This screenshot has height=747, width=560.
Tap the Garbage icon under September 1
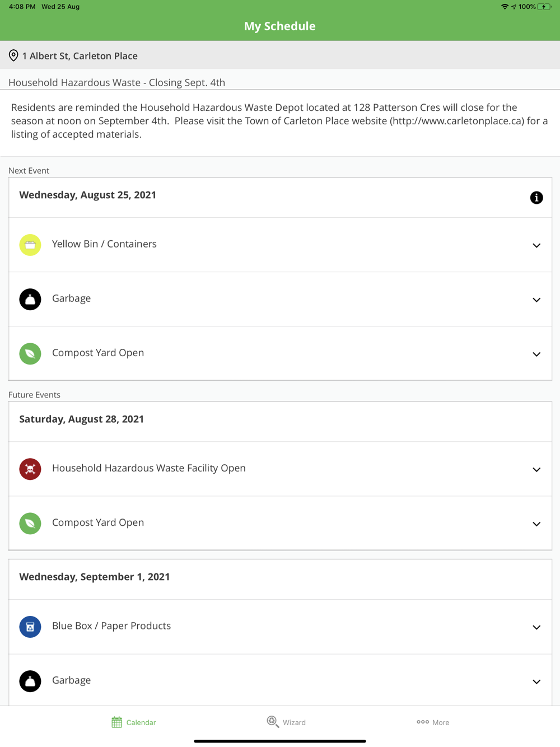point(30,681)
